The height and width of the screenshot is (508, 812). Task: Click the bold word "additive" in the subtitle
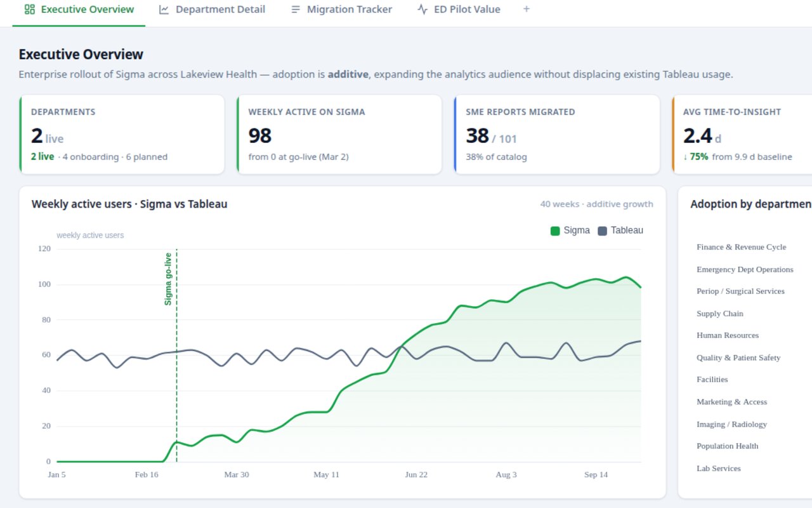click(348, 74)
